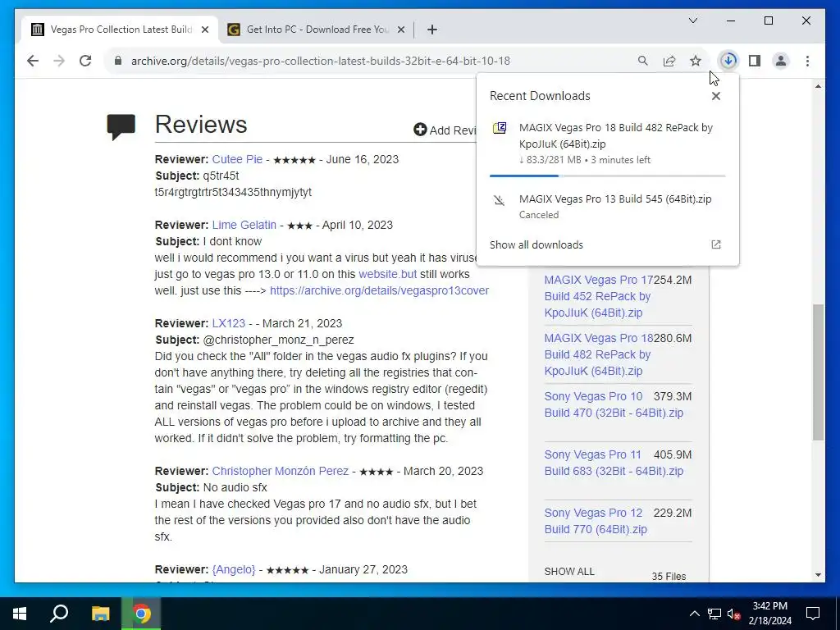
Task: Click the Reviews speech bubble icon
Action: point(121,127)
